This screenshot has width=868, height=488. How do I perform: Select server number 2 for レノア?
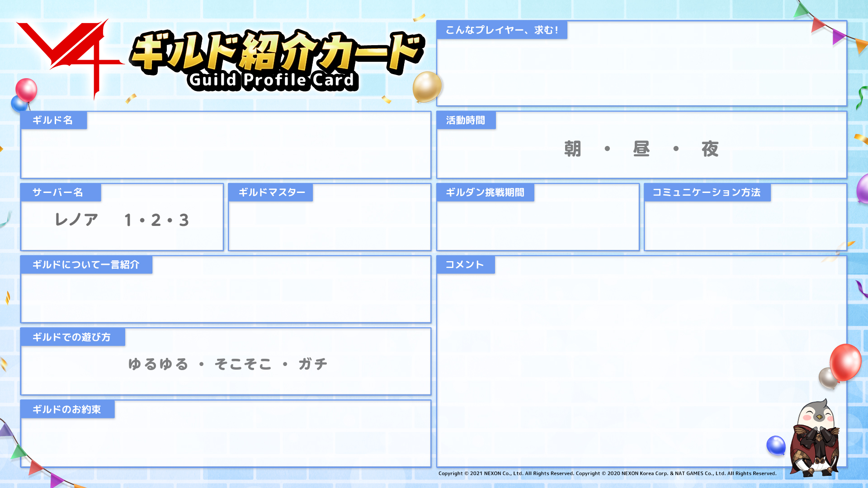coord(156,220)
